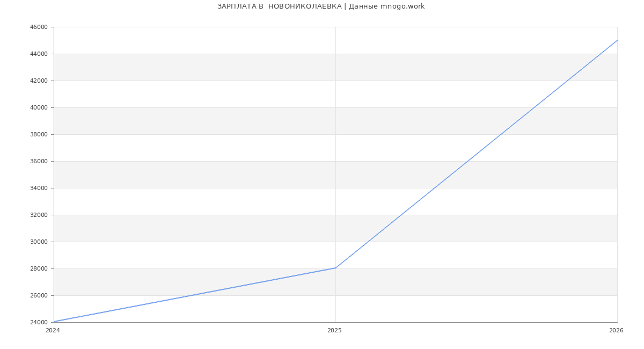The width and height of the screenshot is (644, 349).
Task: Click the 26000 y-axis label
Action: click(x=39, y=295)
